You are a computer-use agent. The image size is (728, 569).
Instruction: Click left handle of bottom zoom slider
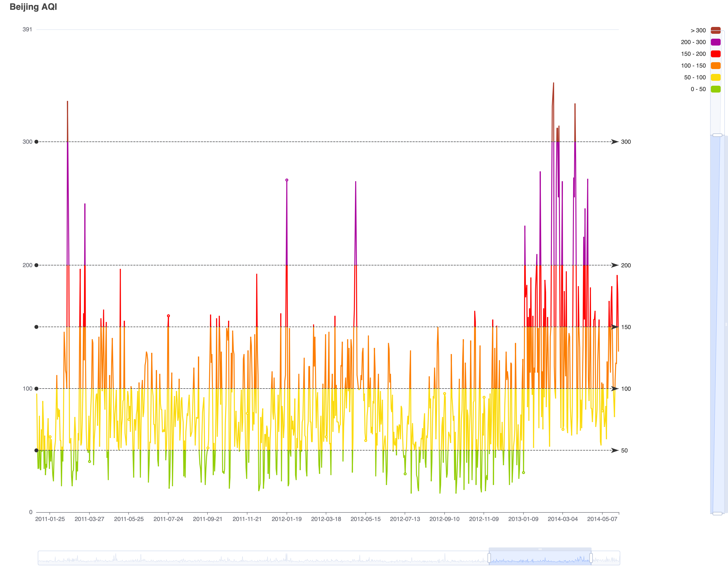click(x=489, y=558)
